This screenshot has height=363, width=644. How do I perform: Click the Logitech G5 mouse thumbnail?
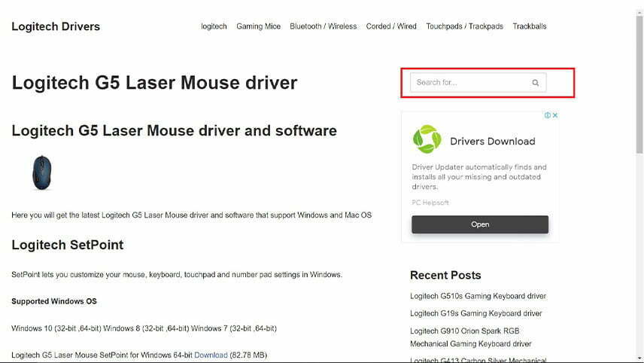coord(42,172)
